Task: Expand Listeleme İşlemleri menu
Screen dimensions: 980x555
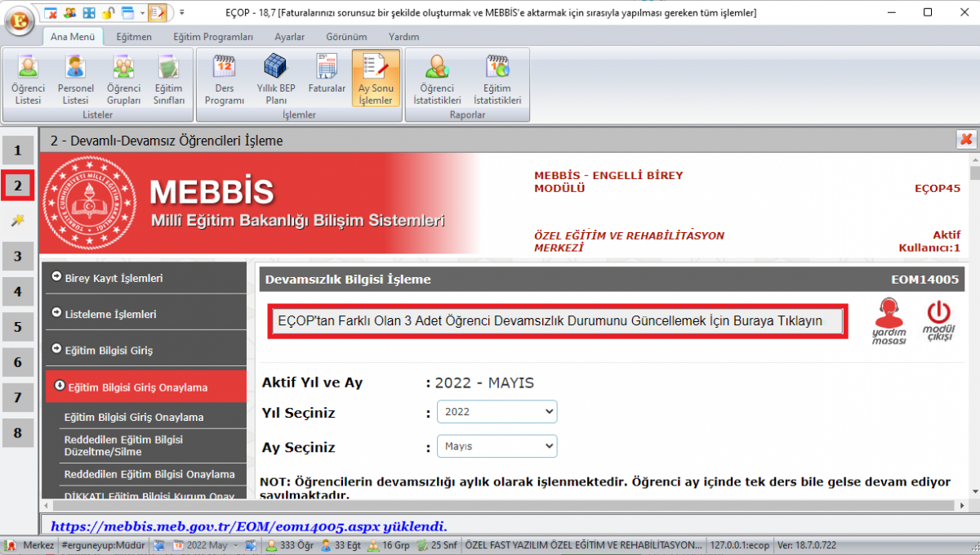Action: tap(143, 314)
